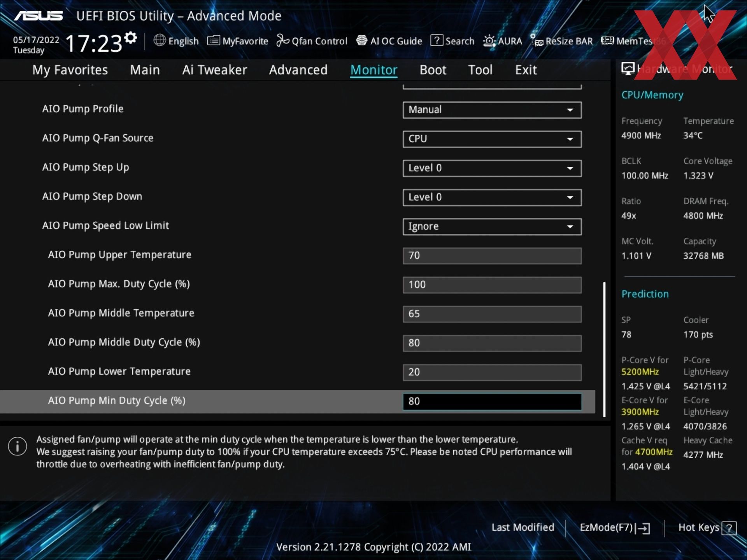Click the Prediction section heading
The height and width of the screenshot is (560, 747).
pos(645,294)
